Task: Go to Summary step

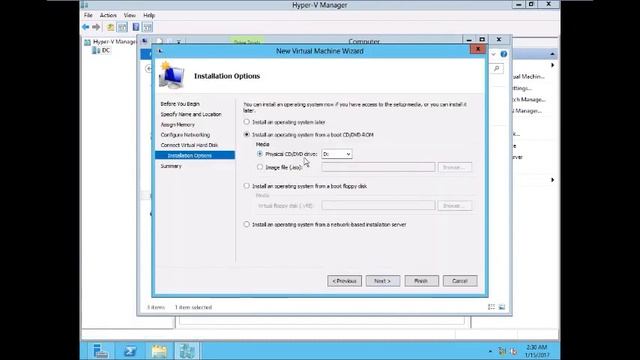Action: (x=171, y=166)
